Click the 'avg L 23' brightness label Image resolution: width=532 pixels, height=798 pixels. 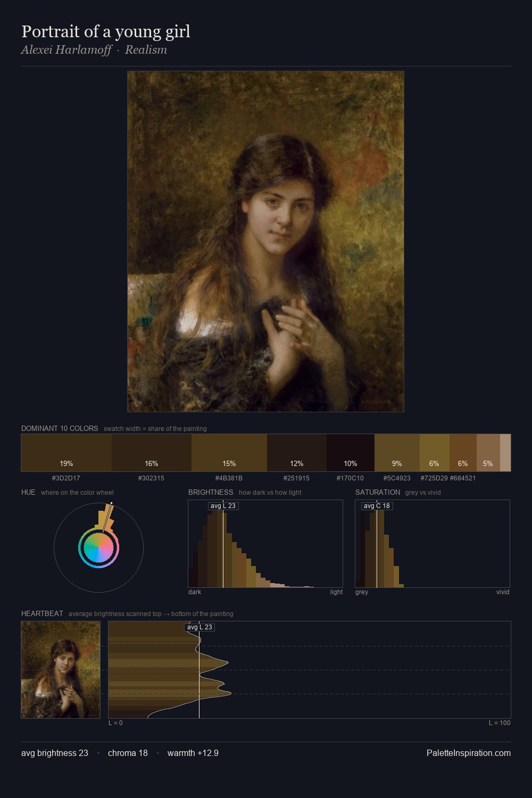tap(223, 506)
